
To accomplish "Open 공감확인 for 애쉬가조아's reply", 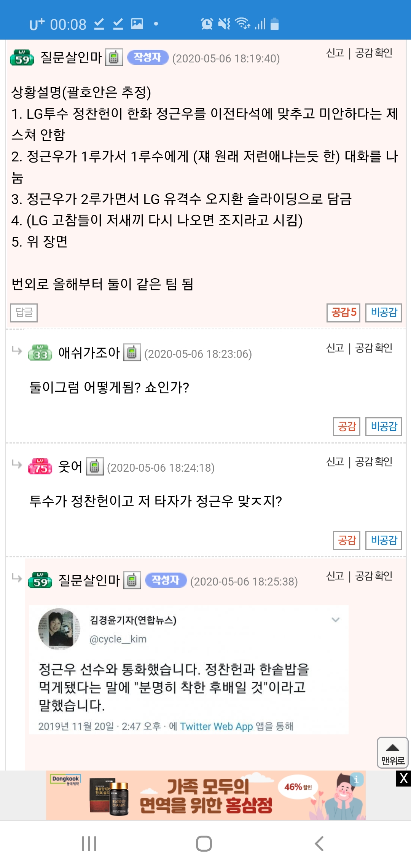I will pyautogui.click(x=373, y=348).
